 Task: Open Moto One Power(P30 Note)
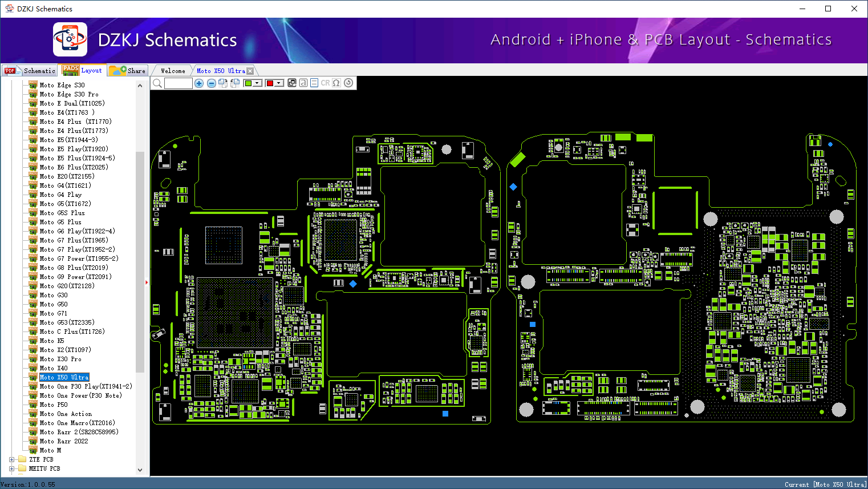coord(80,395)
